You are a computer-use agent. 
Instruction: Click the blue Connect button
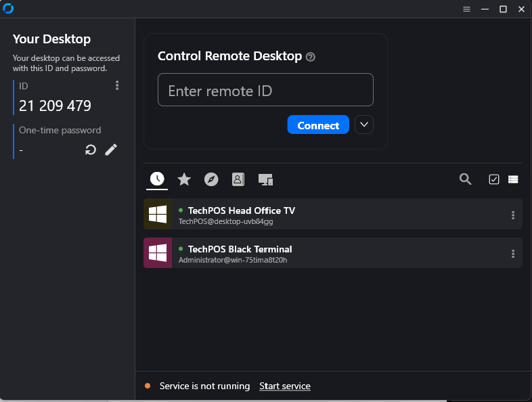tap(318, 125)
